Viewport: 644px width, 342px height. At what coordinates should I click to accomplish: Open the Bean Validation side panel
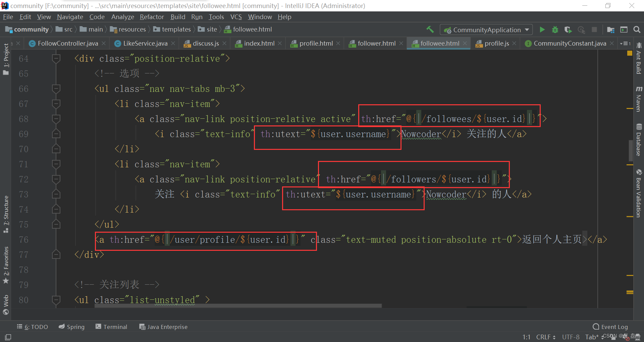click(639, 193)
